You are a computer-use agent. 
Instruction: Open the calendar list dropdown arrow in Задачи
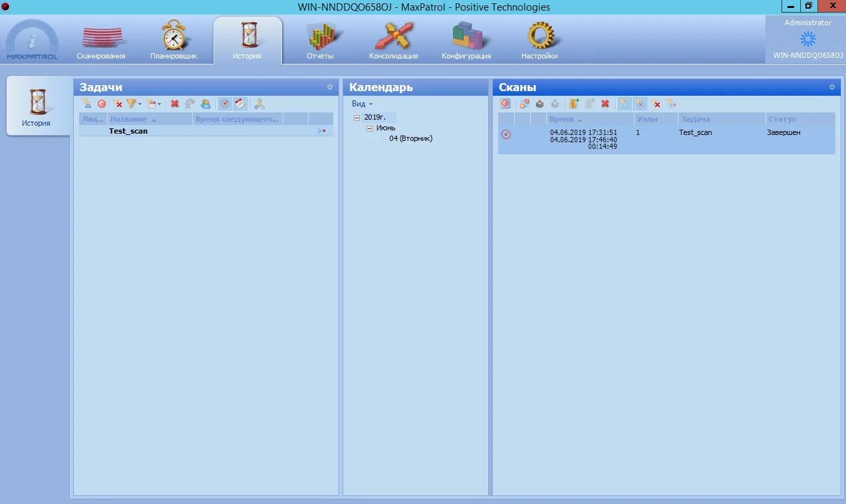[x=160, y=104]
